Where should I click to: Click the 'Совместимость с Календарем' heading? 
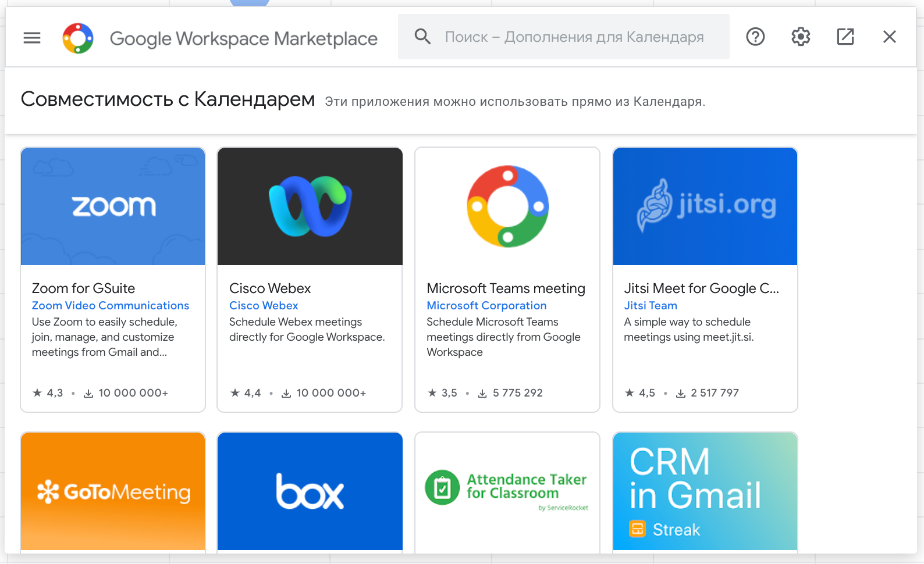point(168,99)
